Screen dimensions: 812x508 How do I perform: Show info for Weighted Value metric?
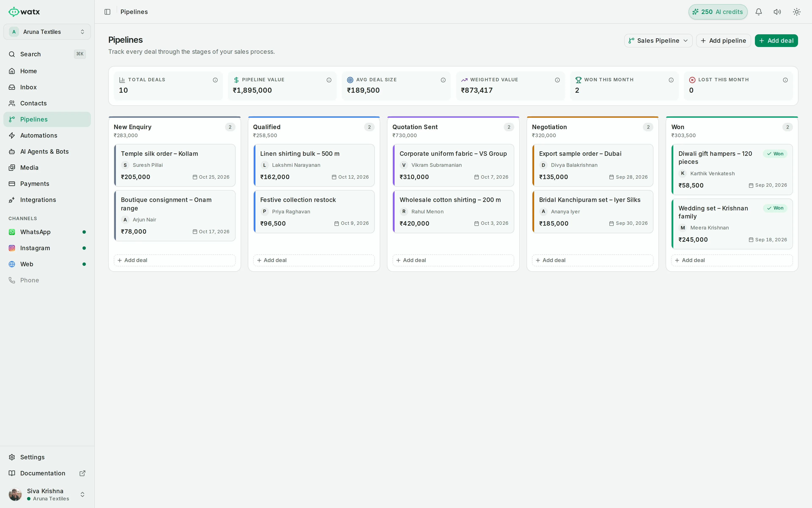(x=557, y=80)
